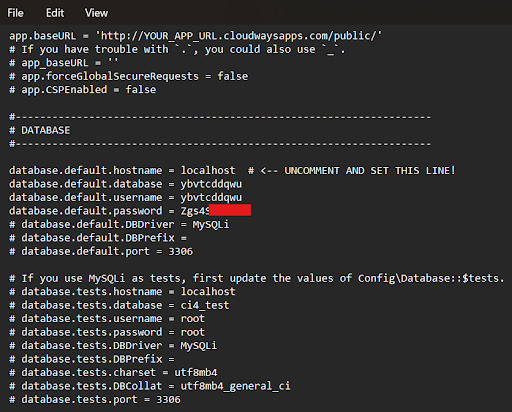Click the database.default.username value
The height and width of the screenshot is (412, 512).
(211, 197)
